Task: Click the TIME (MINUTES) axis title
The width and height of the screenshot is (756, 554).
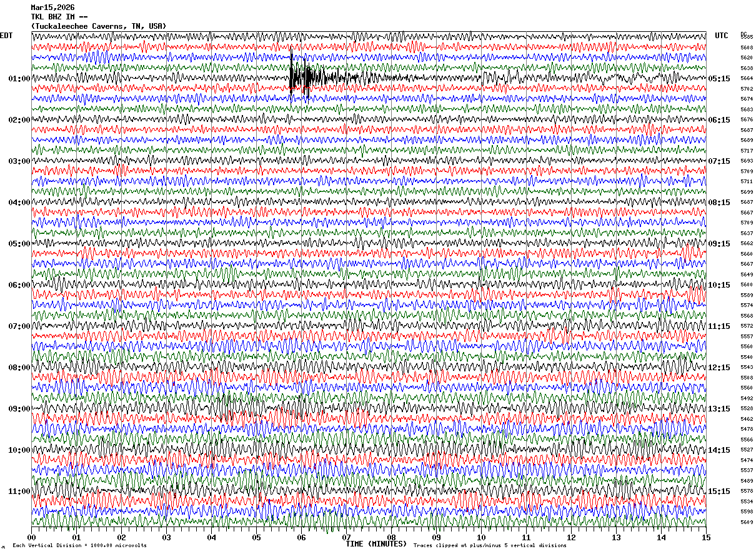Action: point(376,544)
